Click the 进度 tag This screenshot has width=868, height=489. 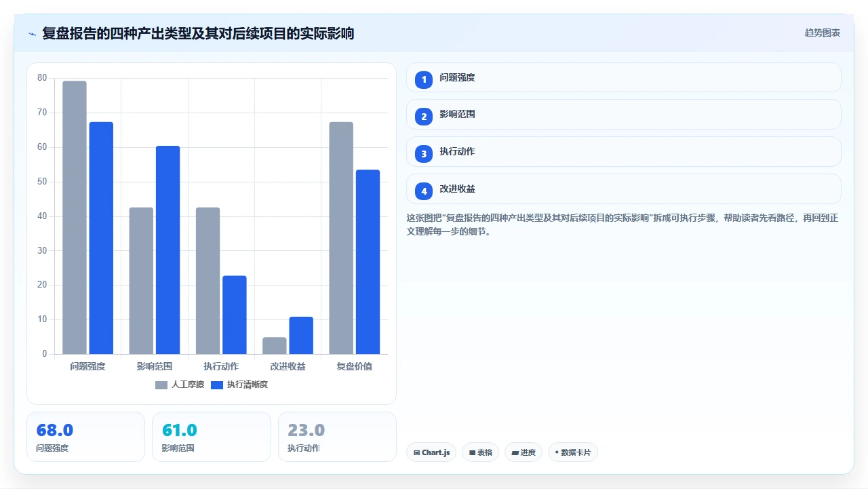524,452
